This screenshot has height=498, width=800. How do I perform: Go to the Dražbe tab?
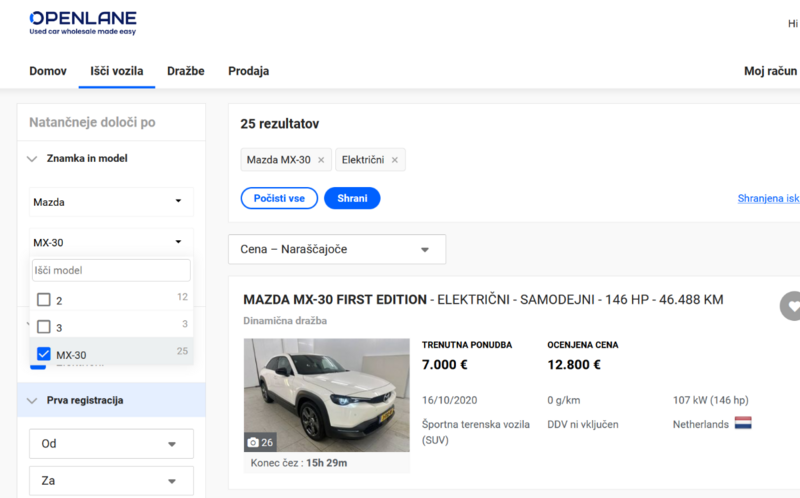point(185,71)
